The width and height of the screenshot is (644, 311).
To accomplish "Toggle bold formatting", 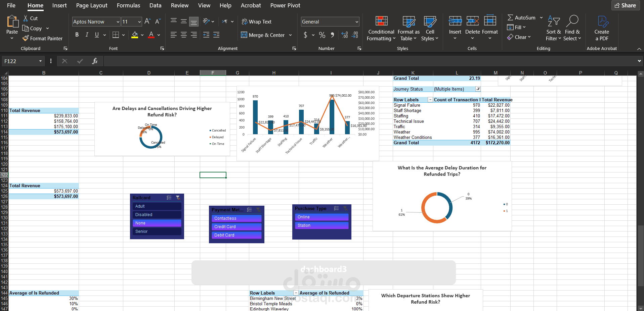I will click(77, 35).
